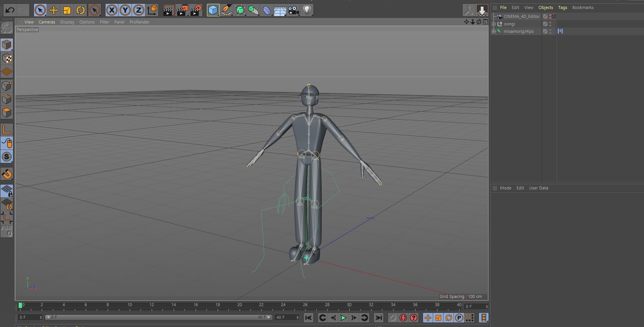Image resolution: width=644 pixels, height=327 pixels.
Task: Go to end of animation
Action: click(x=379, y=318)
